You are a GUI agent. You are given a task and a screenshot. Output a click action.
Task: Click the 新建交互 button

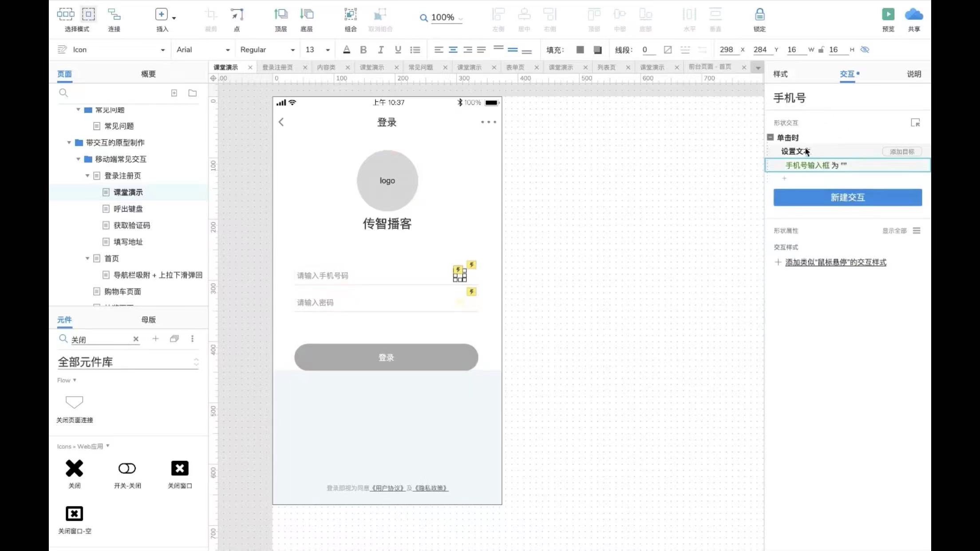[x=847, y=197]
